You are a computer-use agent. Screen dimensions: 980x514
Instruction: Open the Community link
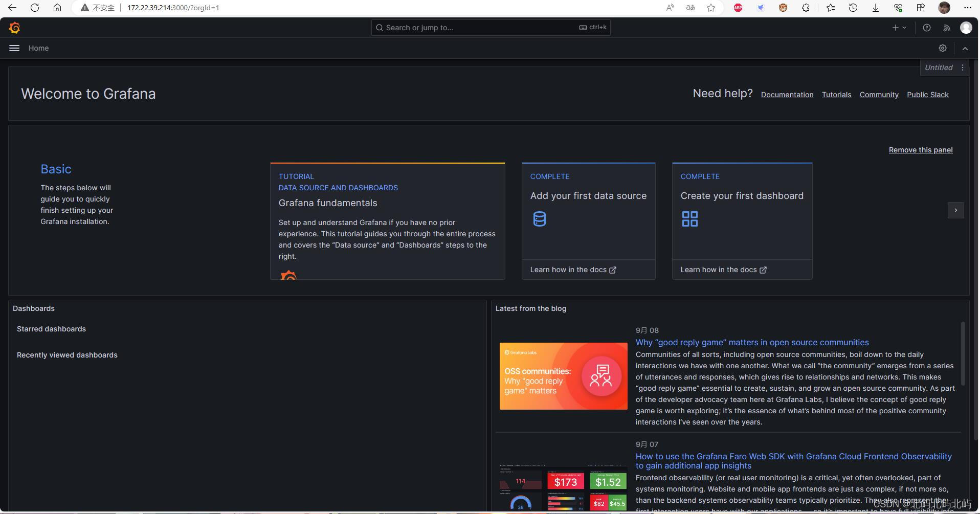tap(879, 95)
